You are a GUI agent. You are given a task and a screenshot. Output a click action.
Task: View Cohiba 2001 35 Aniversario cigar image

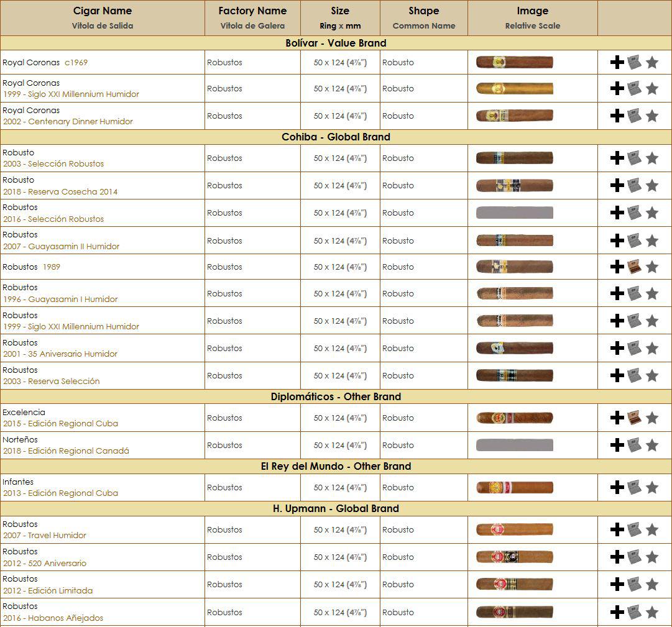click(x=514, y=348)
